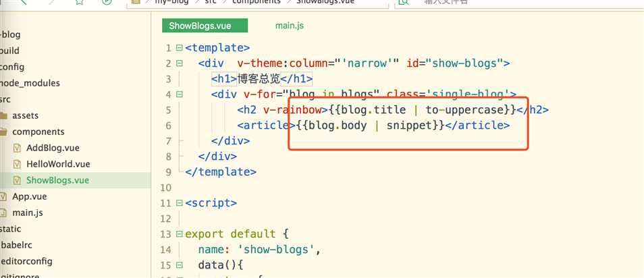The image size is (644, 278).
Task: Open the .editorconfig file in tree
Action: click(x=26, y=261)
